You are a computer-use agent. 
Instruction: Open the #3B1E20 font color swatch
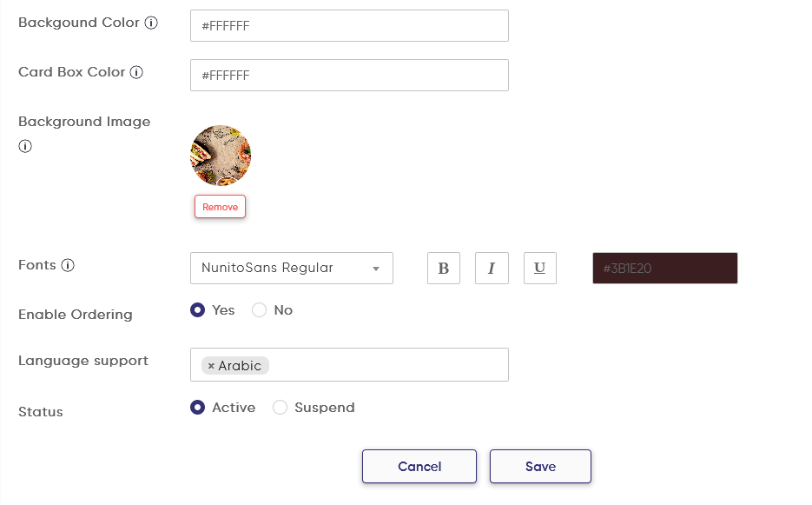click(664, 268)
